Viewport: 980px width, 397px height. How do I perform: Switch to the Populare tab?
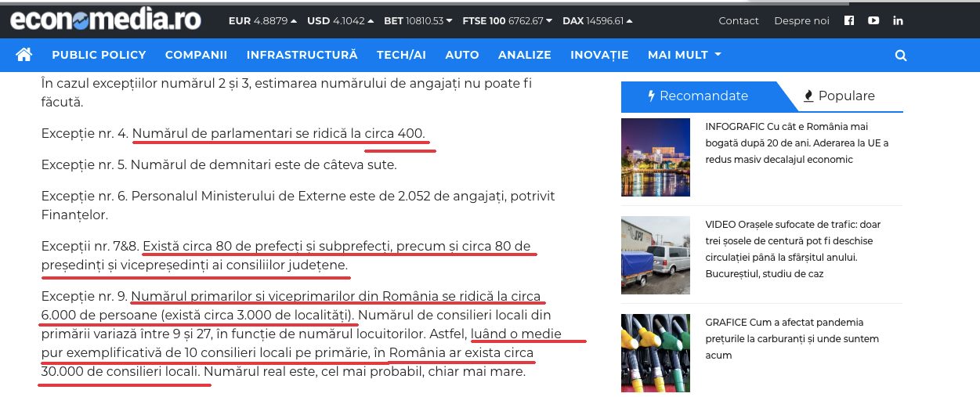point(839,96)
